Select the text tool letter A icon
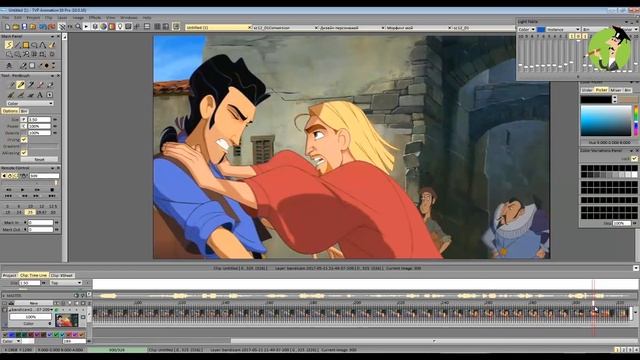Image resolution: width=640 pixels, height=360 pixels. [40, 95]
